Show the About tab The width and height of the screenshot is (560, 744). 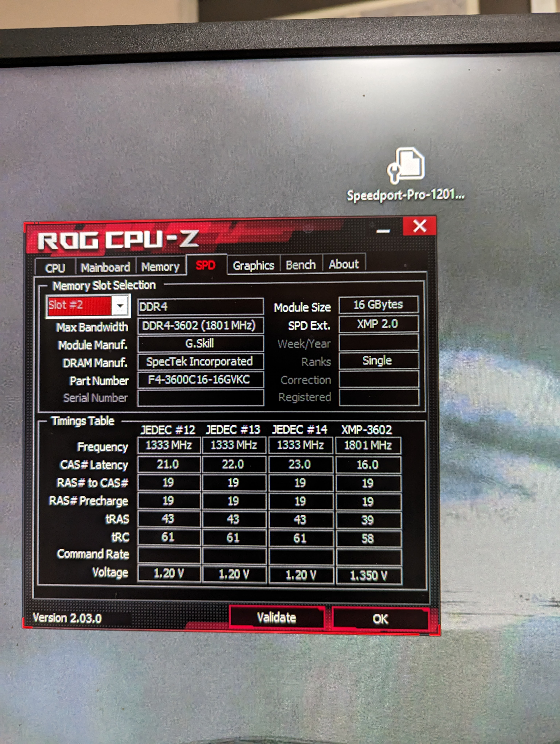pyautogui.click(x=344, y=264)
